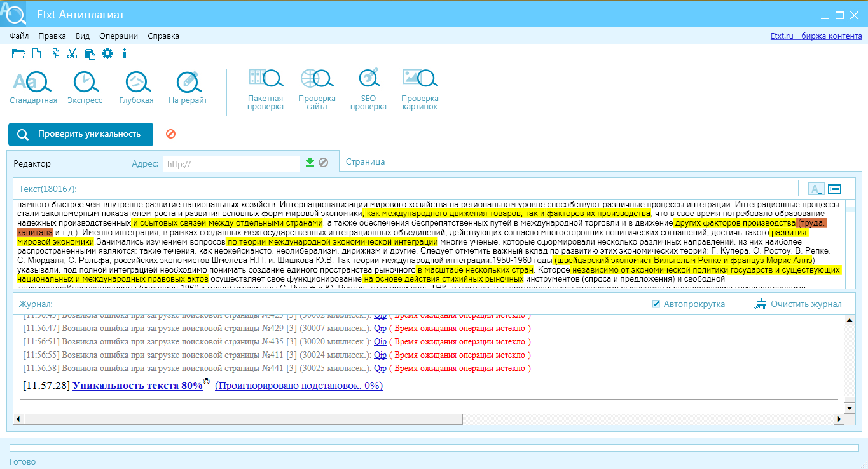Click green download-from-address arrow icon
Viewport: 868px width, 469px height.
(x=310, y=163)
